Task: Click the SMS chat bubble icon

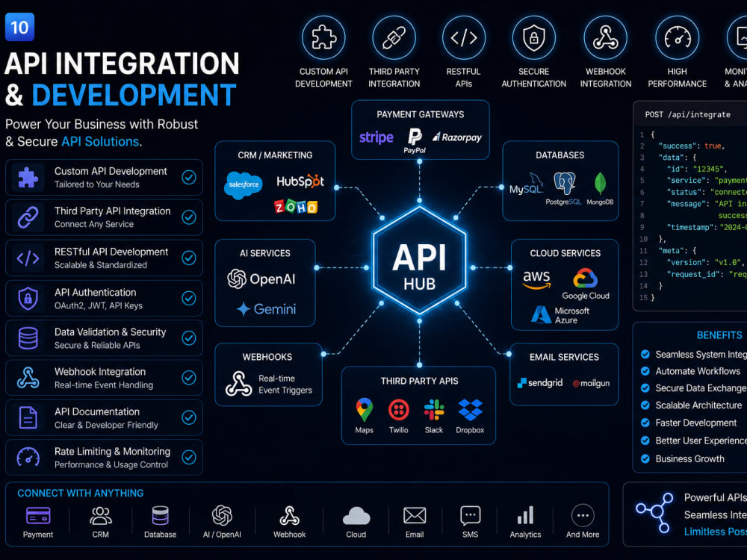Action: pos(470,515)
